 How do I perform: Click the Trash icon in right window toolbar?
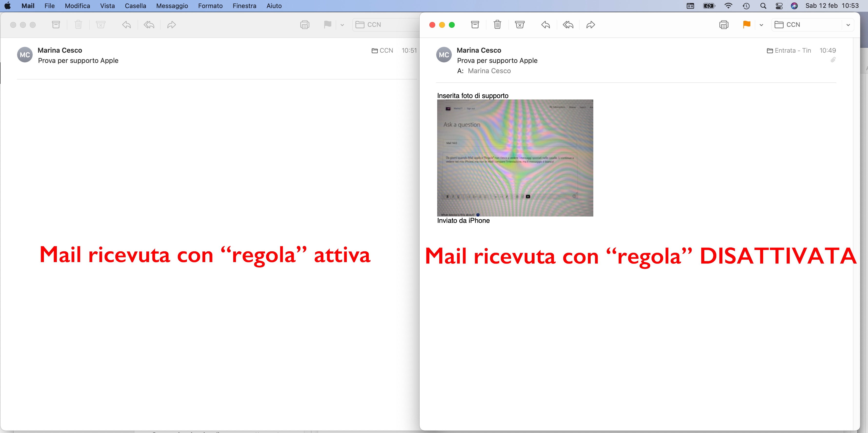pos(497,25)
